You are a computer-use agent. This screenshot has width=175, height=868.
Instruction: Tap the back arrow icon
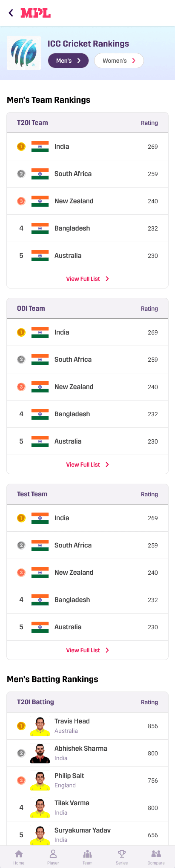point(11,13)
